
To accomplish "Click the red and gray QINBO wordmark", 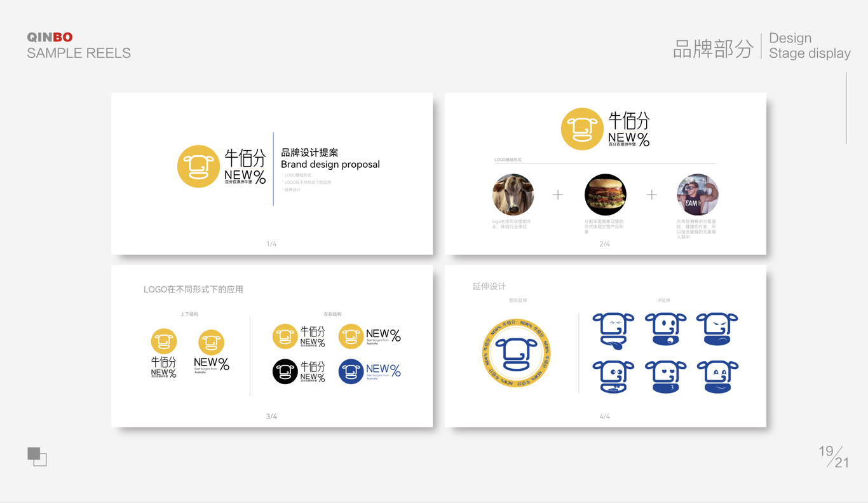I will click(x=50, y=38).
